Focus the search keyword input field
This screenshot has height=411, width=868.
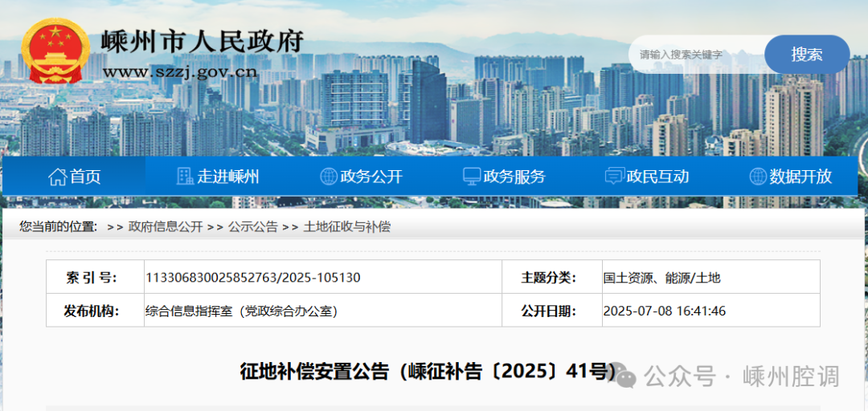(695, 55)
